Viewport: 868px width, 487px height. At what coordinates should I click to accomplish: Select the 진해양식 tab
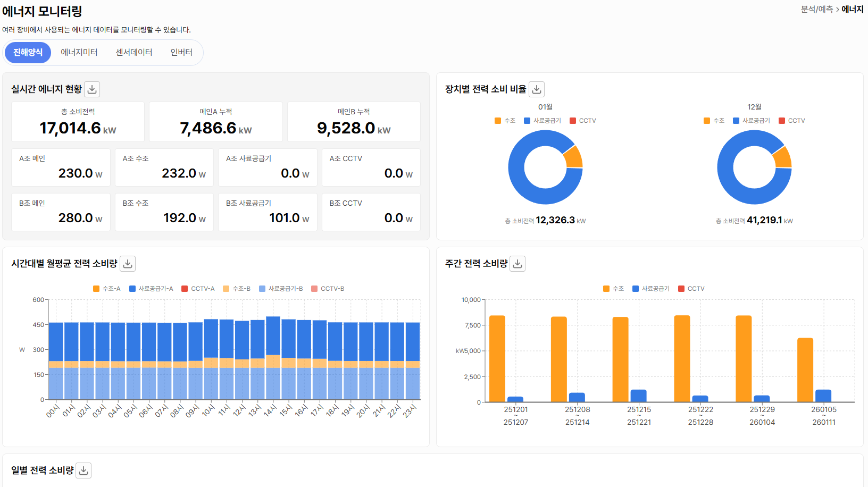[x=28, y=53]
